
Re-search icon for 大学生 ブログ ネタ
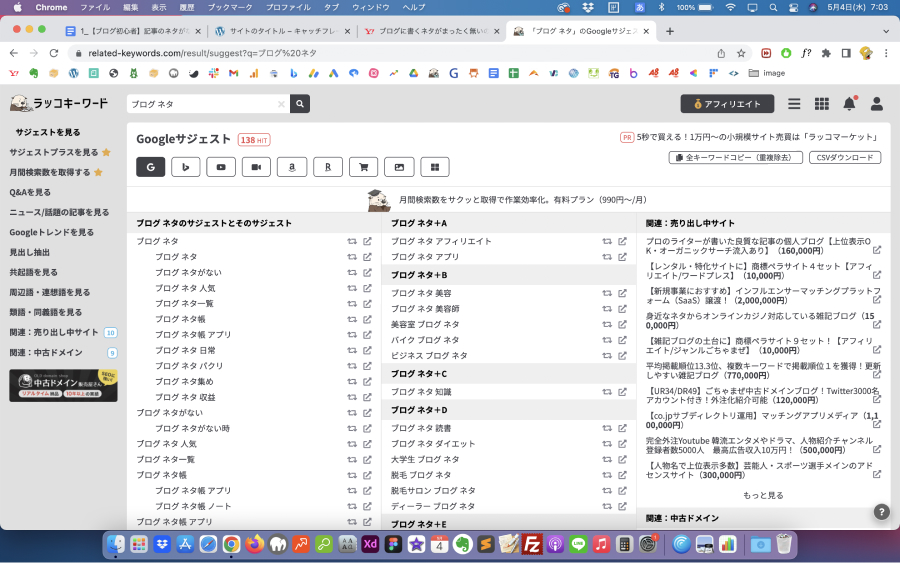tap(607, 459)
